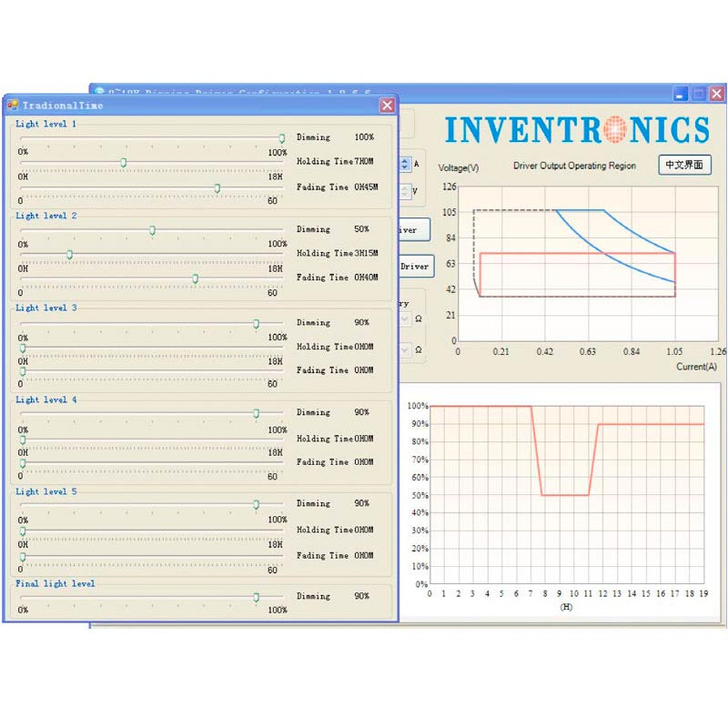The image size is (728, 728).
Task: Open the lower Ω resistance dropdown
Action: click(405, 349)
